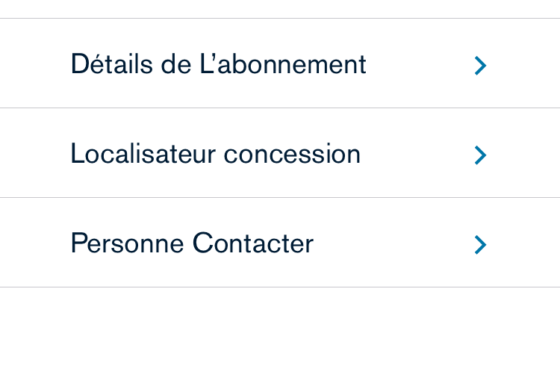The width and height of the screenshot is (560, 392).
Task: Click the chevron beside Détails de L'abonnement
Action: tap(480, 66)
